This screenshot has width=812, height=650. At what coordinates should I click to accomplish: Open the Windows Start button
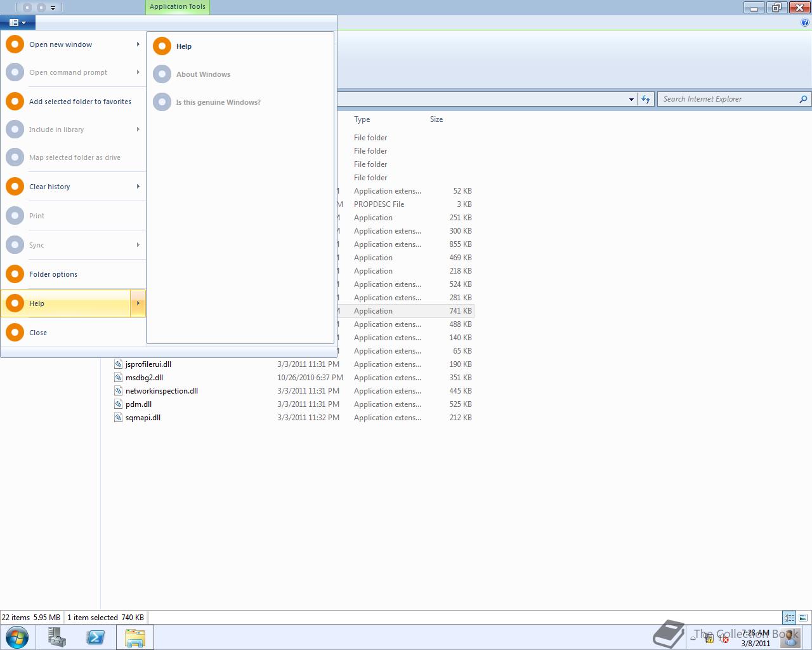tap(16, 637)
